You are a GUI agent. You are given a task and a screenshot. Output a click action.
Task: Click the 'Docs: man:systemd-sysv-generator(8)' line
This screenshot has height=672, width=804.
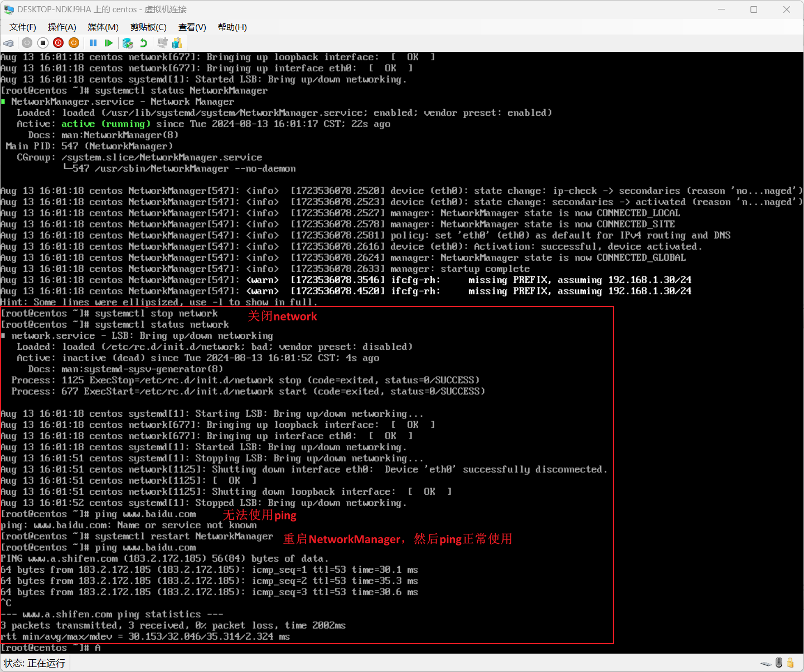[x=125, y=369]
